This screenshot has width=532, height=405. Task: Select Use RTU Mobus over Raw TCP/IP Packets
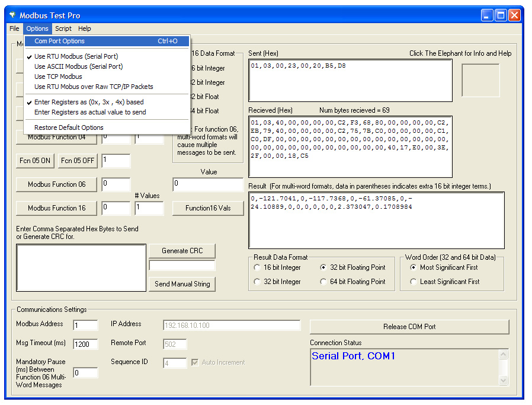coord(107,87)
